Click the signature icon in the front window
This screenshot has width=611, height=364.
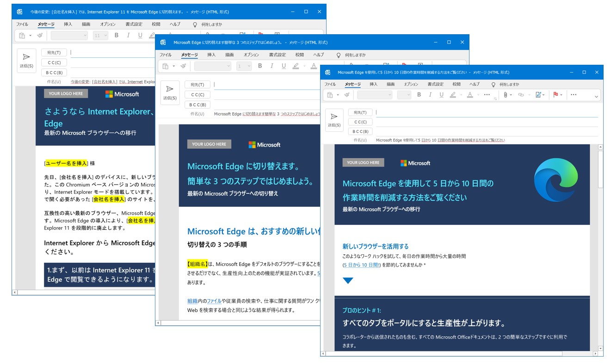coord(538,95)
